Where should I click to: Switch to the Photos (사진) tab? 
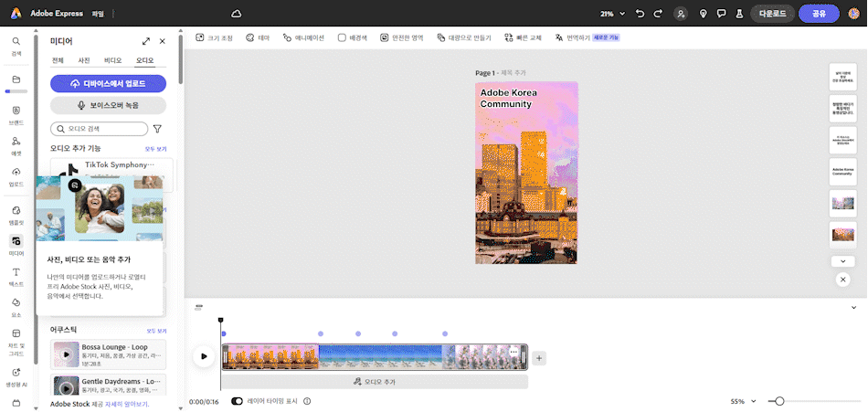pos(83,60)
